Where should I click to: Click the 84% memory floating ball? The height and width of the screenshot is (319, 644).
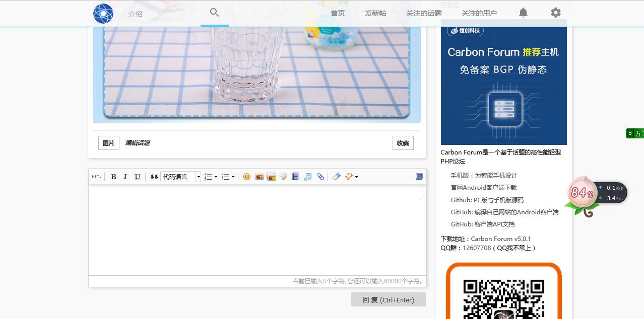[582, 192]
